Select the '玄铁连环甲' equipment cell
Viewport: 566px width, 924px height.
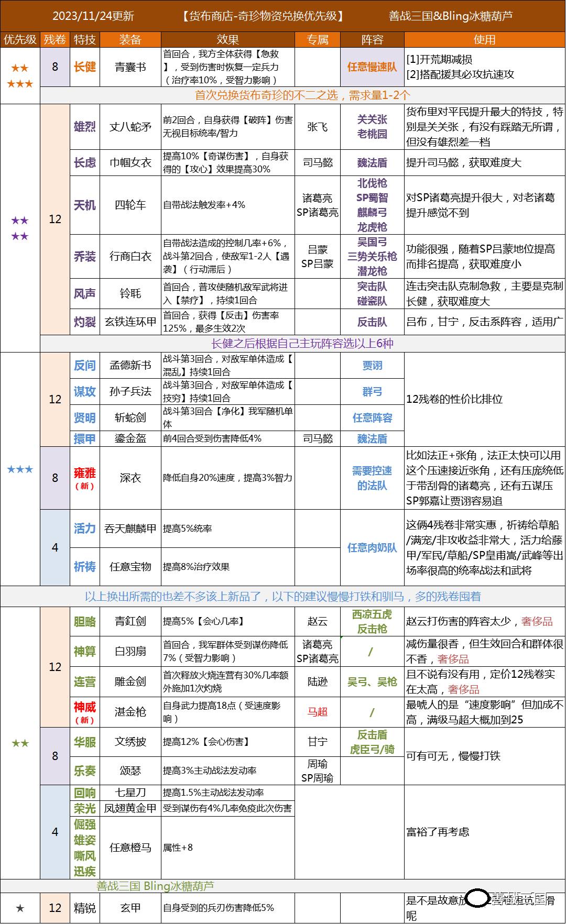pos(130,322)
